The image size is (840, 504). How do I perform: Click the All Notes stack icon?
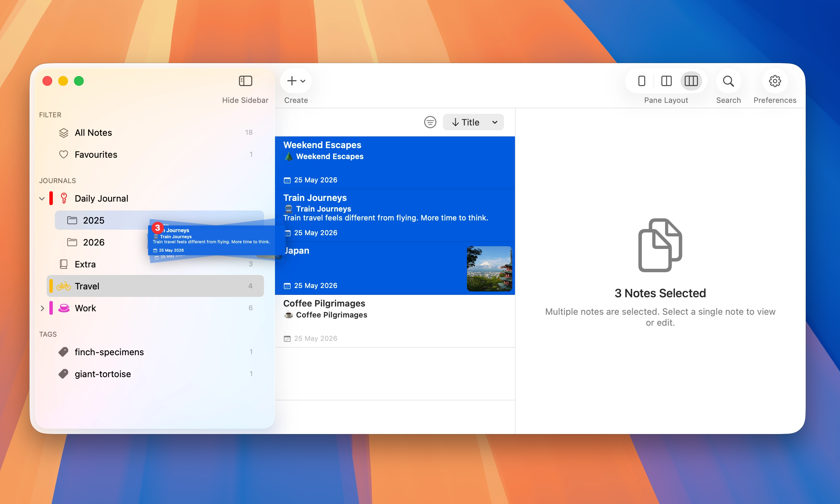64,133
